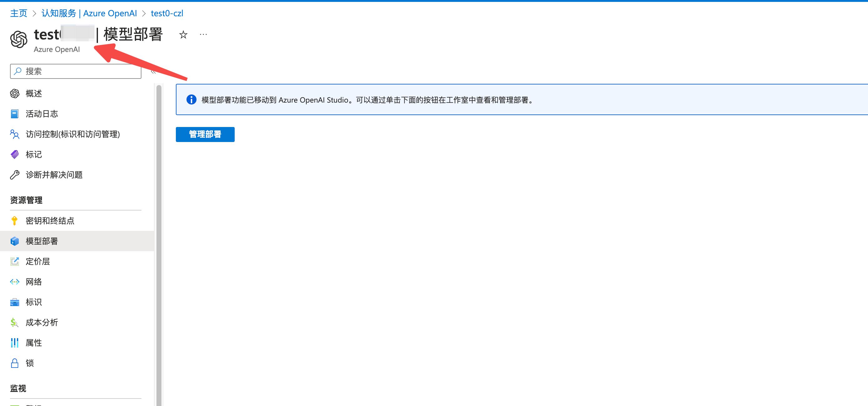Go to 主页 breadcrumb link
The height and width of the screenshot is (406, 868).
click(18, 13)
